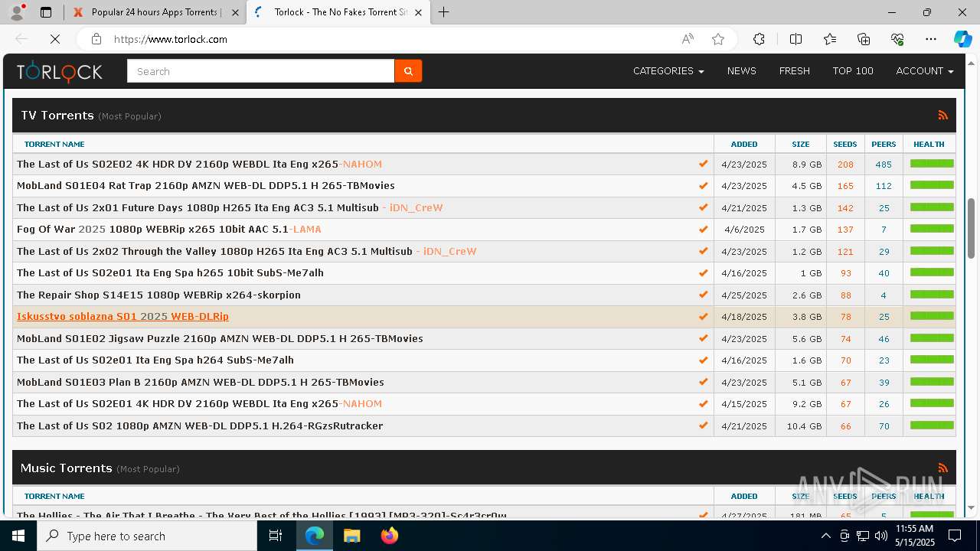This screenshot has width=980, height=551.
Task: Open the Favorites list icon
Action: pyautogui.click(x=830, y=39)
